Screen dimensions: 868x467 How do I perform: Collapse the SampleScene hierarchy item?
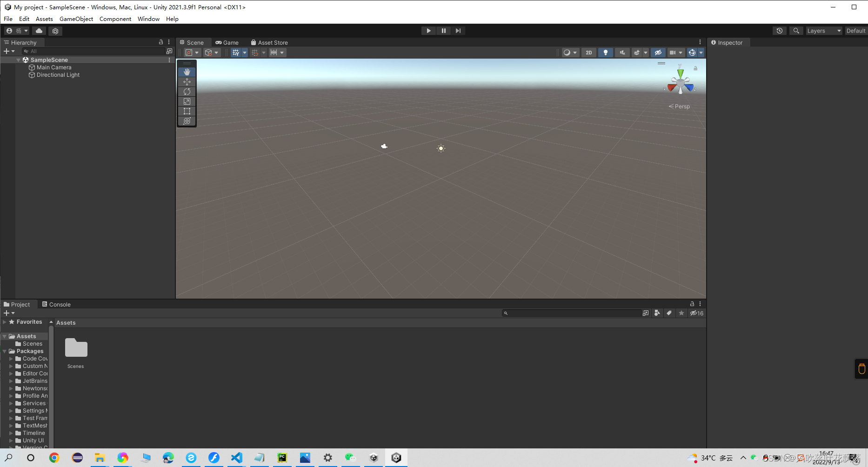[19, 60]
